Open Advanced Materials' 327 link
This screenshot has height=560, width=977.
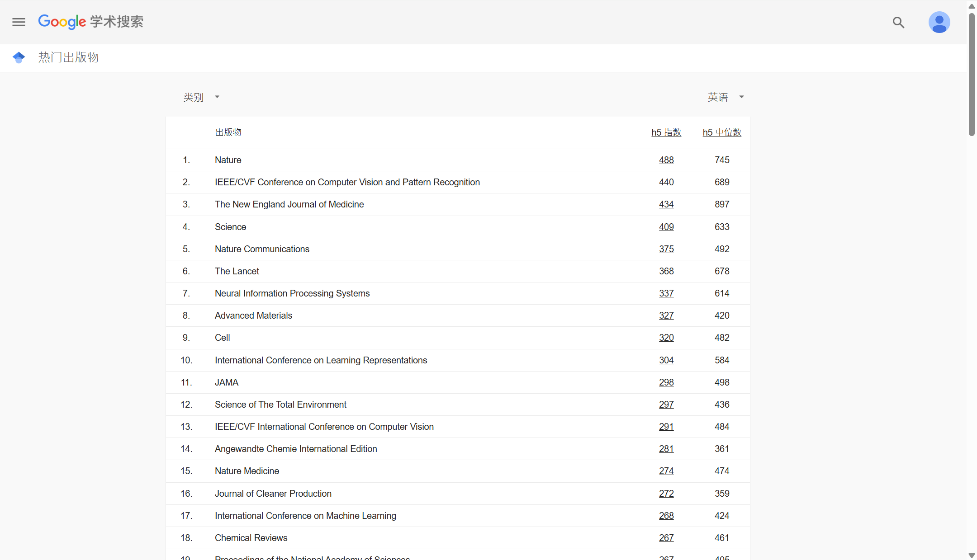pyautogui.click(x=666, y=315)
